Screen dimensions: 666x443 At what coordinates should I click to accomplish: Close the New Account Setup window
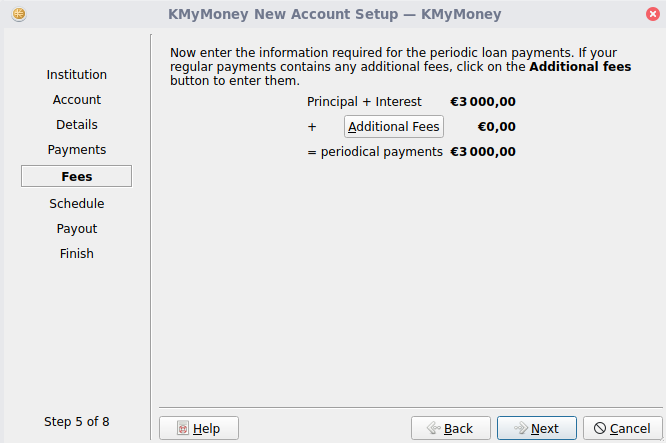(652, 15)
